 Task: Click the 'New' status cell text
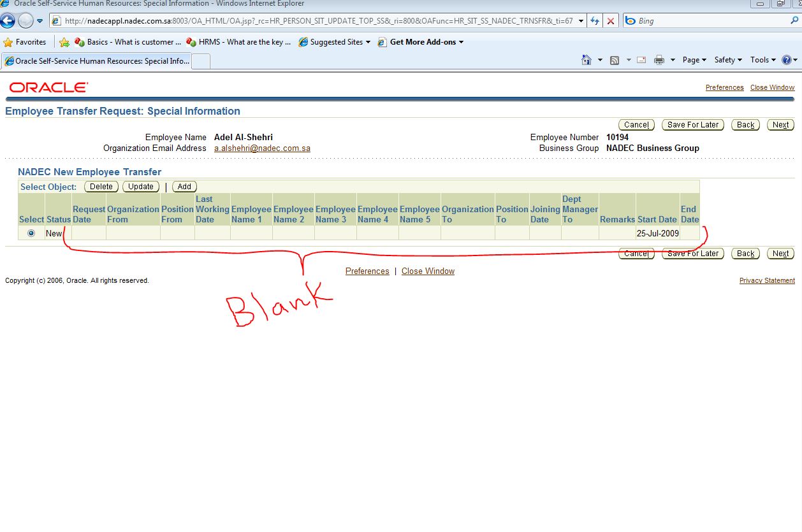coord(54,233)
